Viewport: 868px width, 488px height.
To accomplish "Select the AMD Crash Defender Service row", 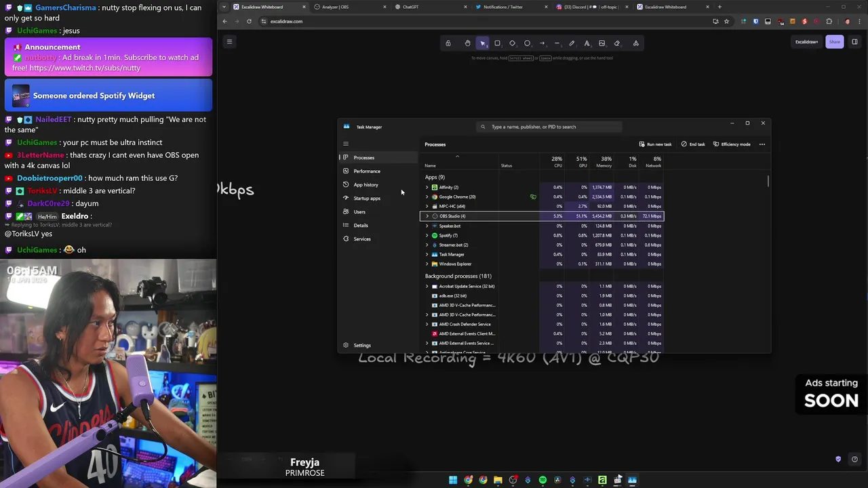I will pyautogui.click(x=541, y=324).
